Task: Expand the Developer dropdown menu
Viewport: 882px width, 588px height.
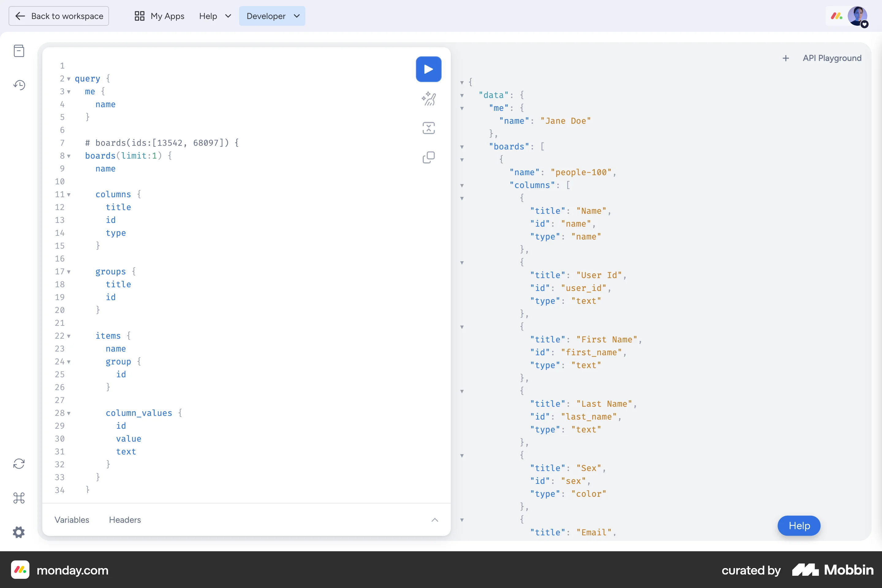Action: pyautogui.click(x=272, y=16)
